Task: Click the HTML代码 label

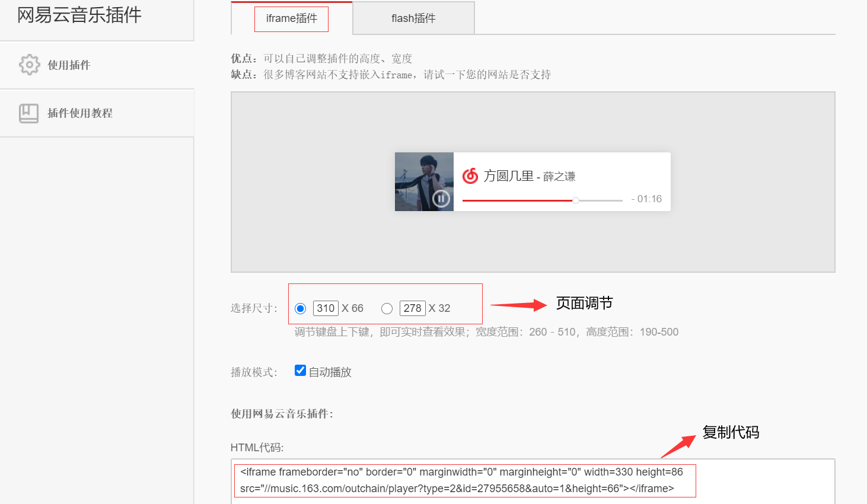Action: pyautogui.click(x=257, y=448)
